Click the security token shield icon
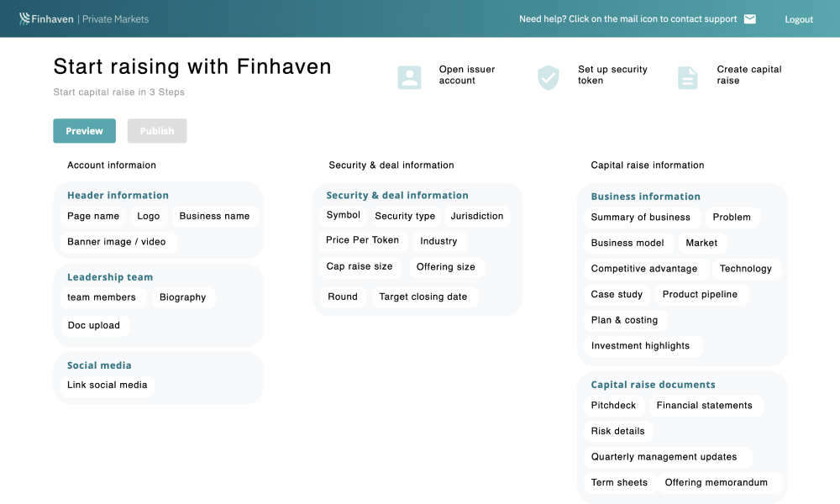Screen dimensions: 840x504 [548, 77]
